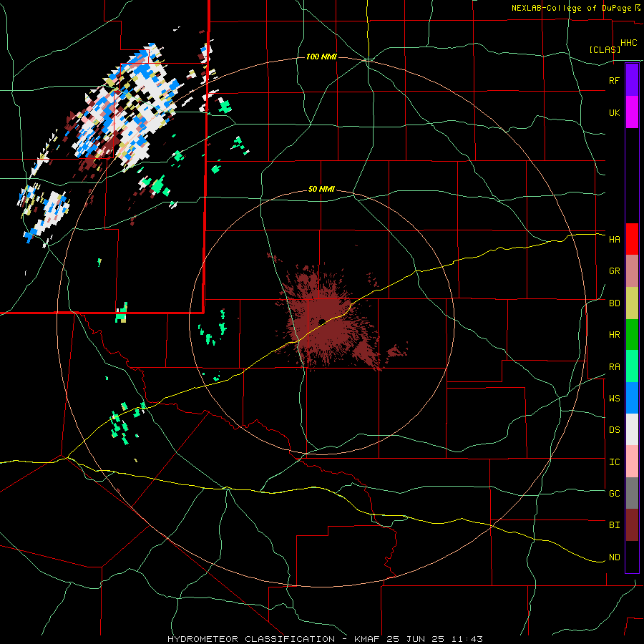Click the HR legend label
The image size is (644, 644).
614,335
